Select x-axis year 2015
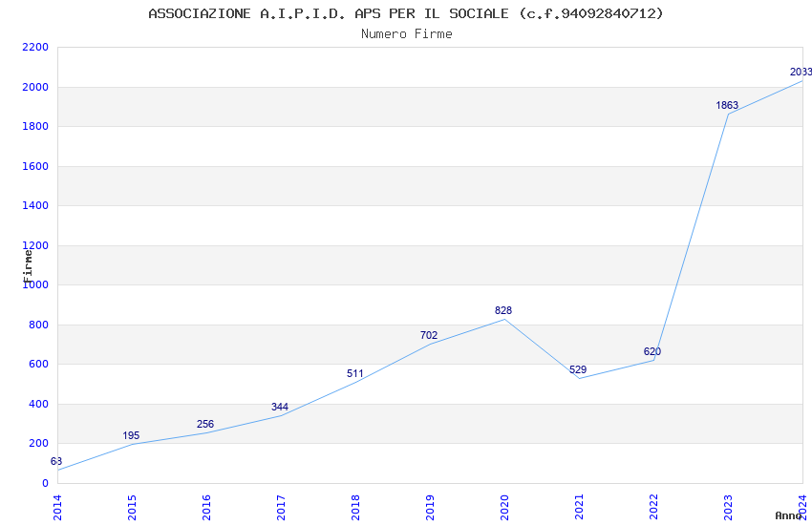 point(132,508)
